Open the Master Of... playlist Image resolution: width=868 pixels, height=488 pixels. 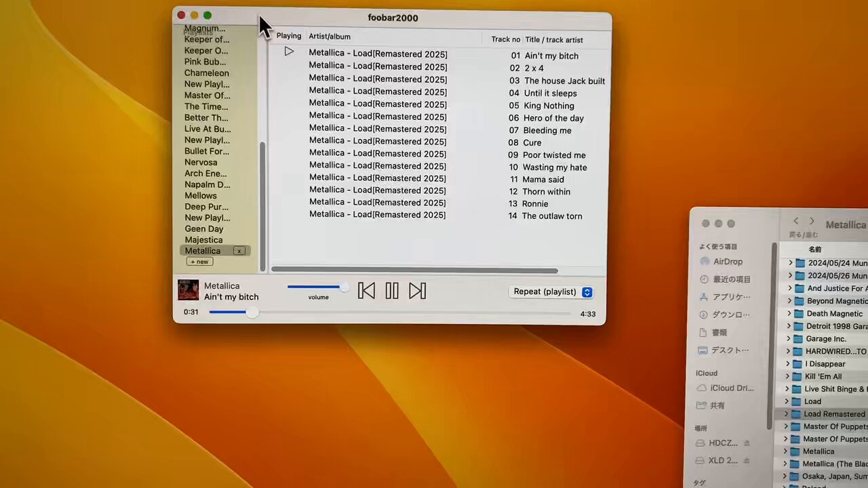[208, 96]
